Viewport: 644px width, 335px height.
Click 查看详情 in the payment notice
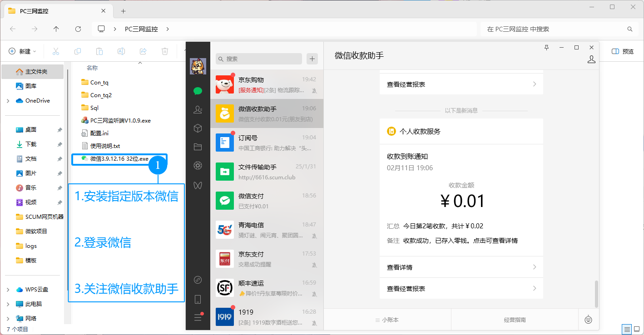click(461, 267)
